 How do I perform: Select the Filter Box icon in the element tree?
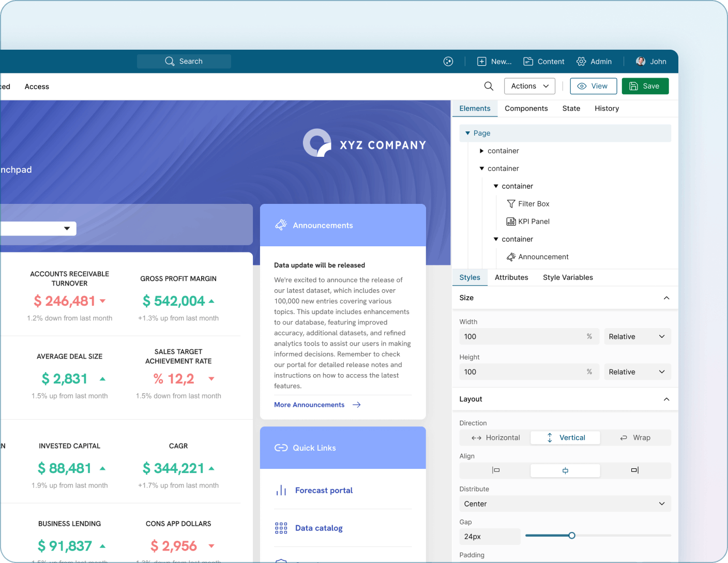click(510, 203)
